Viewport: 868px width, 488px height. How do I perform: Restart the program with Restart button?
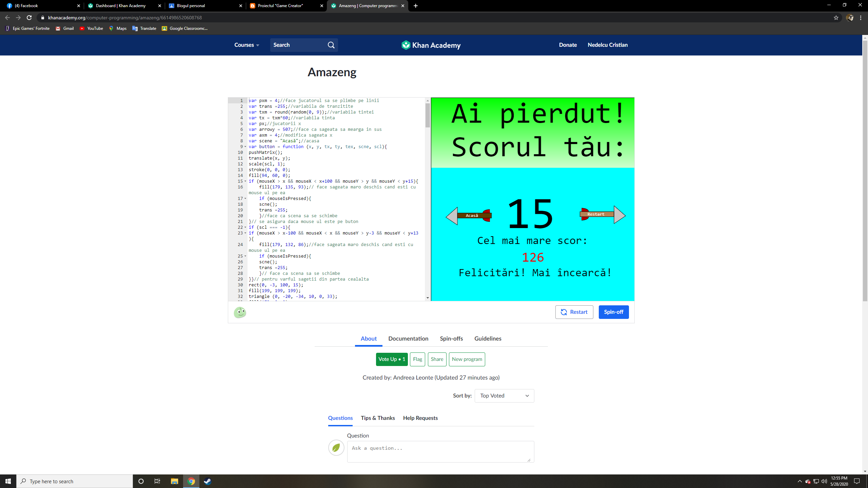coord(574,312)
